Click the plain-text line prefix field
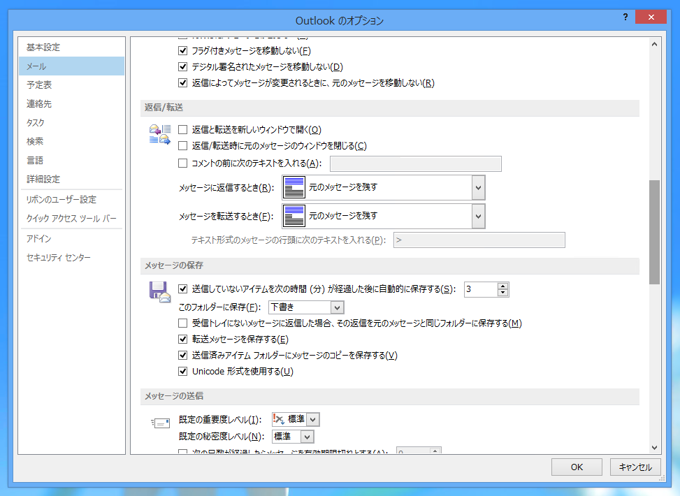Viewport: 680px width, 496px height. pyautogui.click(x=479, y=240)
